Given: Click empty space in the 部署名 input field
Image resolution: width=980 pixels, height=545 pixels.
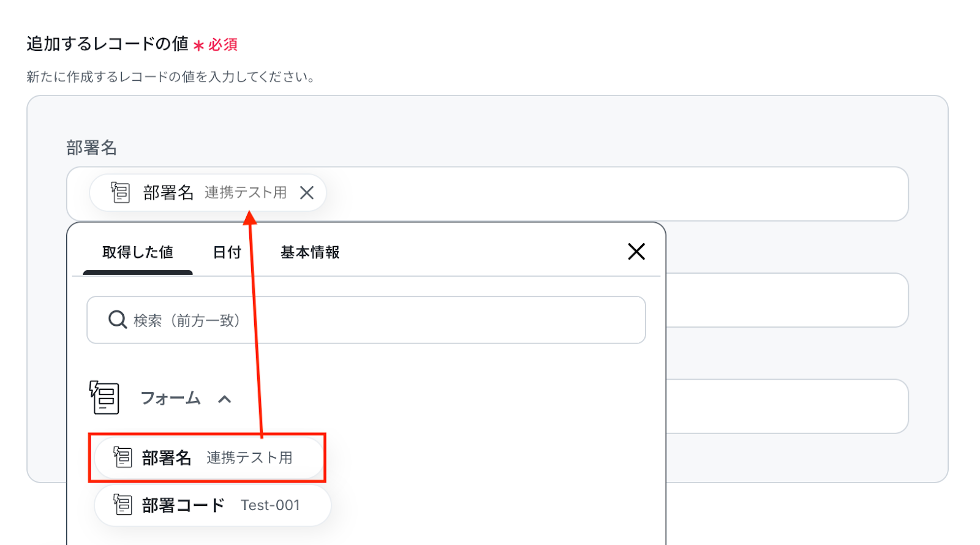Looking at the screenshot, I should click(x=612, y=194).
